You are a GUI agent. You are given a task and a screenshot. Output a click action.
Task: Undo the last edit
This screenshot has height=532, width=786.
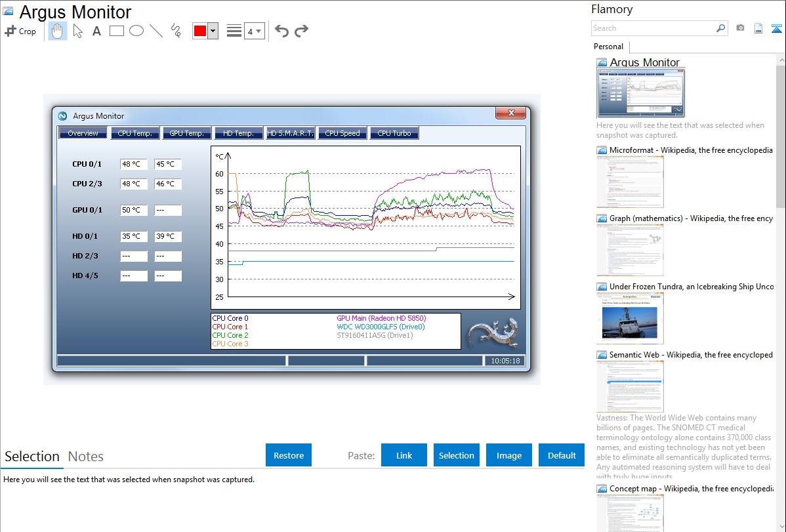click(281, 31)
